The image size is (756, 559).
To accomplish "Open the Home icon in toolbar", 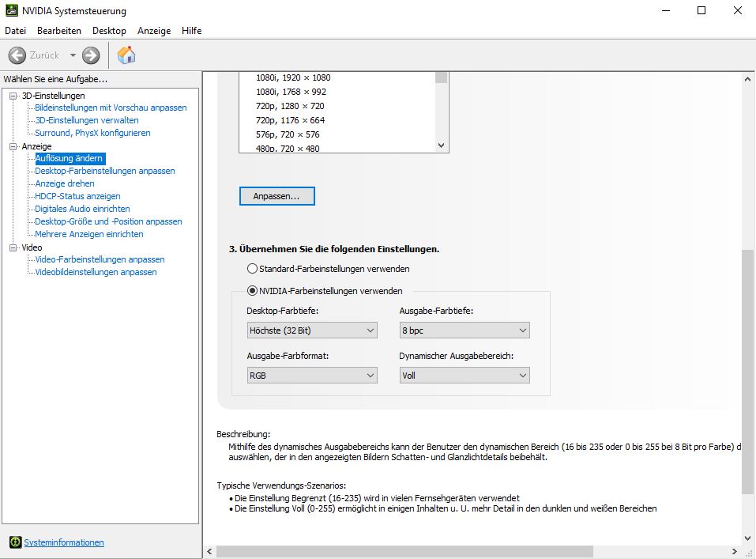I will [126, 55].
